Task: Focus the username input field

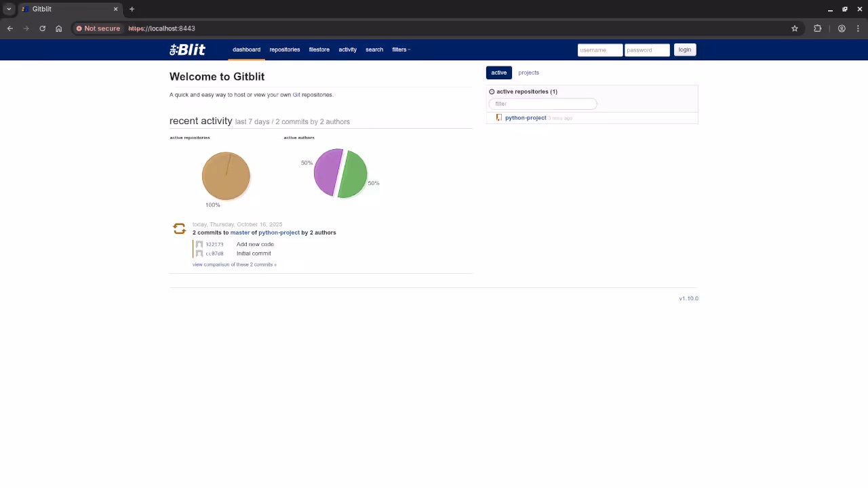Action: pyautogui.click(x=599, y=50)
